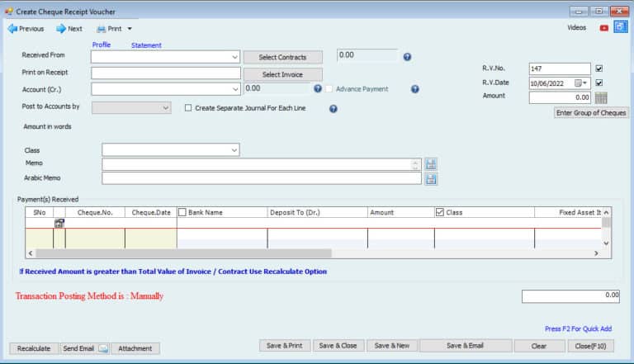
Task: Toggle the R.V.No. checkbox
Action: tap(599, 69)
